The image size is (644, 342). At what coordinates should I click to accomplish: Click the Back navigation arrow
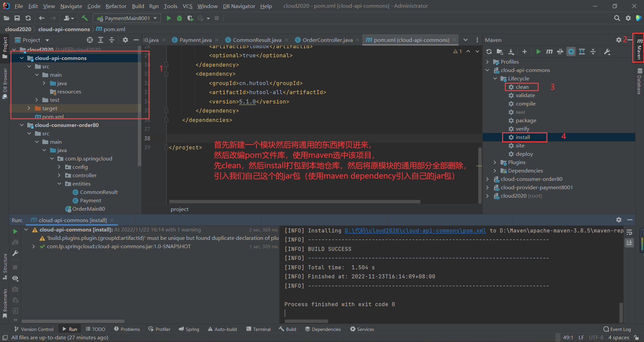[x=42, y=18]
